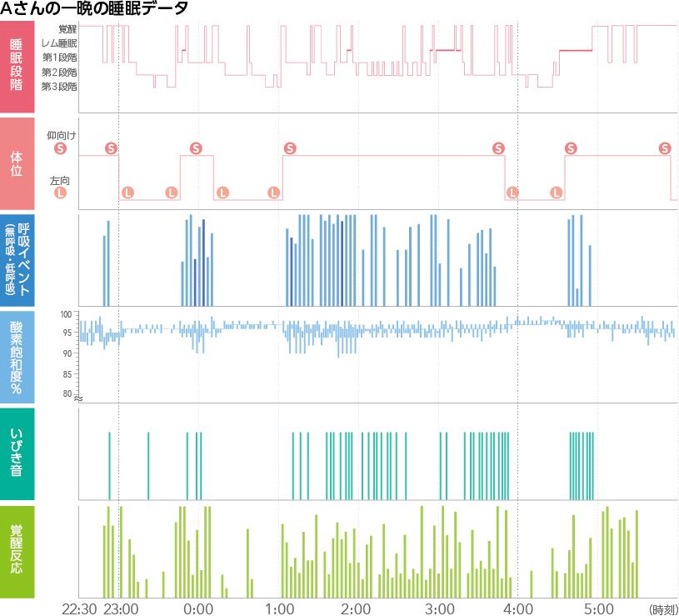Select 2:00 on the time axis
This screenshot has height=616, width=679.
click(357, 608)
